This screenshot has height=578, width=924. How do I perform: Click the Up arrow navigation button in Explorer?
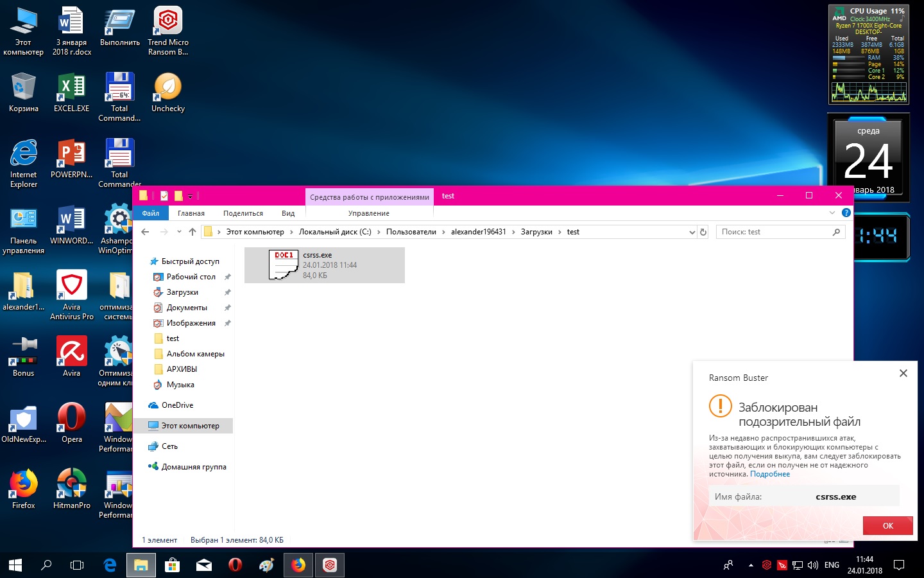click(x=193, y=232)
